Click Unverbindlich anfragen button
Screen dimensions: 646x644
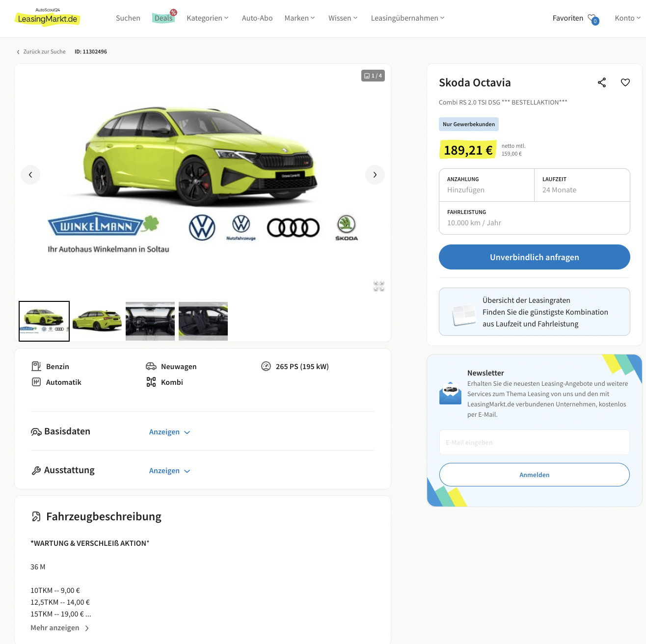535,257
